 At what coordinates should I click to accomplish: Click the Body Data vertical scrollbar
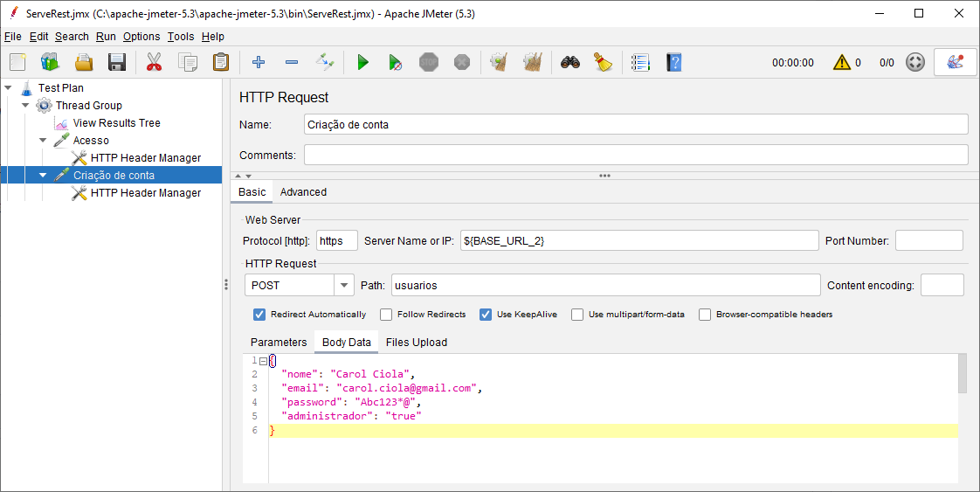tap(963, 375)
